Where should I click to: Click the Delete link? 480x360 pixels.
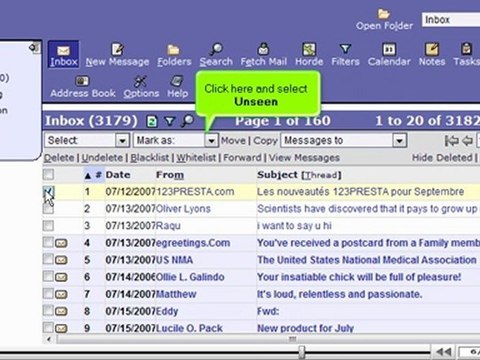tap(59, 158)
